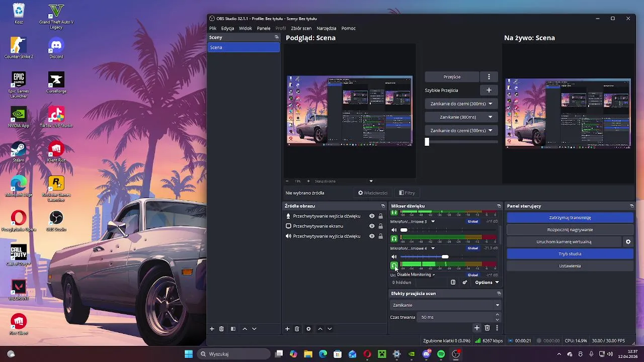Add a new scene with the plus icon in Sceny panel
Viewport: 644px width, 362px height.
coord(212,329)
